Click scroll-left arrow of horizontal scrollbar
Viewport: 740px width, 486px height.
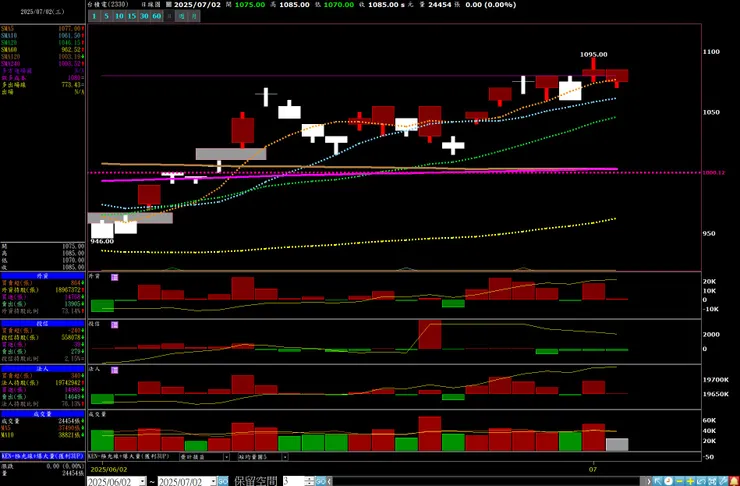click(x=330, y=481)
